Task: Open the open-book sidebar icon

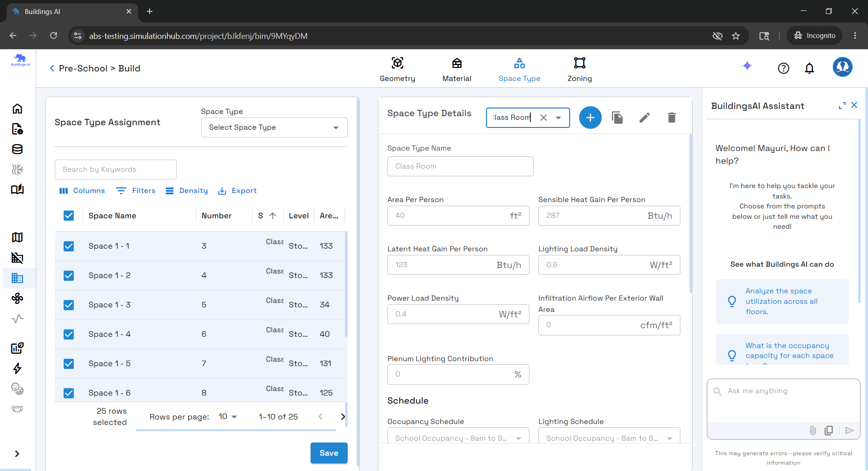Action: click(17, 189)
